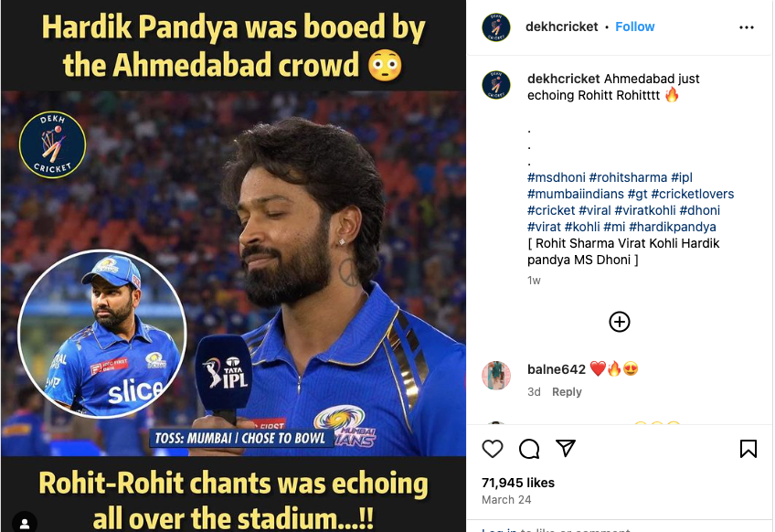Open balne642 commenter avatar
775x532 pixels.
click(x=496, y=375)
